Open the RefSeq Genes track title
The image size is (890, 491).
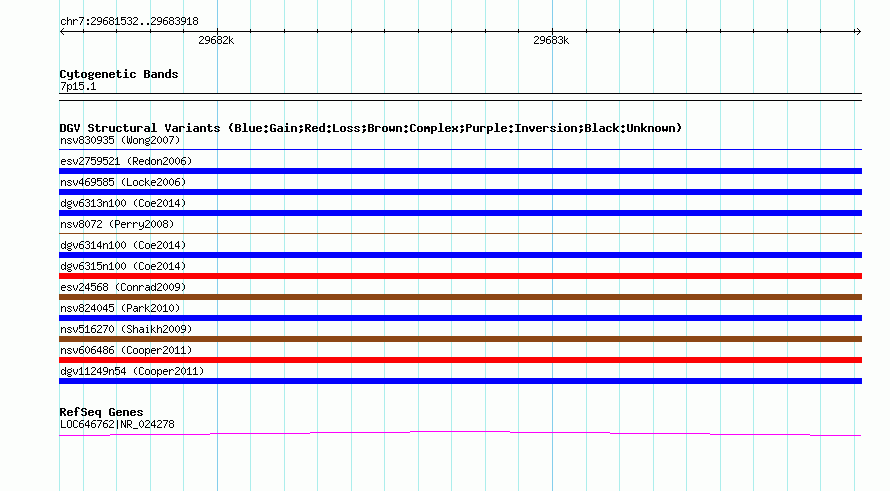point(101,412)
